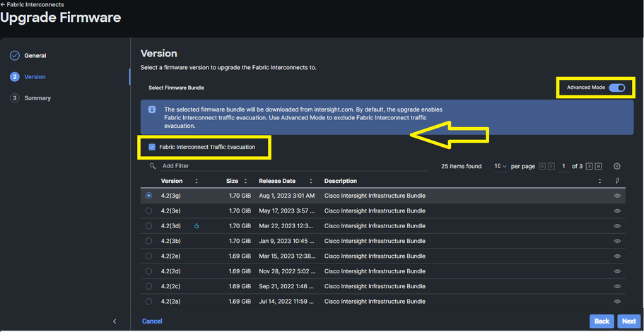Viewport: 644px width, 332px height.
Task: Go to the last page of results
Action: [x=598, y=166]
